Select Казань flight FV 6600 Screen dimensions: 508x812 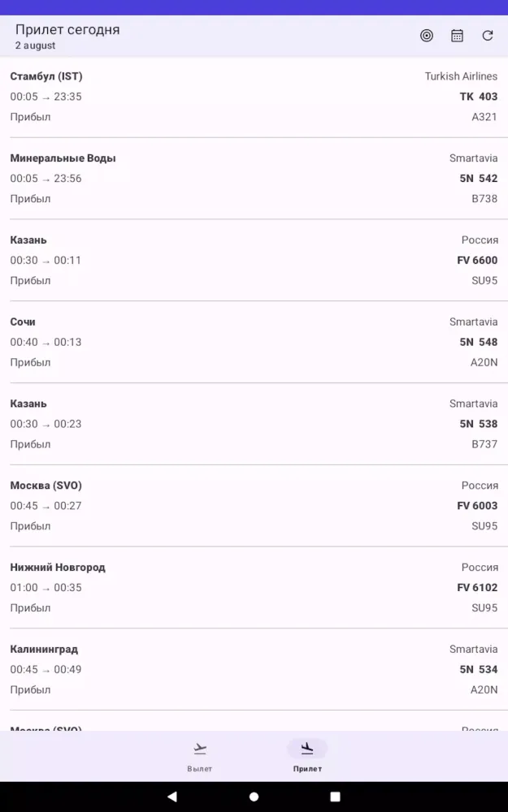click(254, 261)
